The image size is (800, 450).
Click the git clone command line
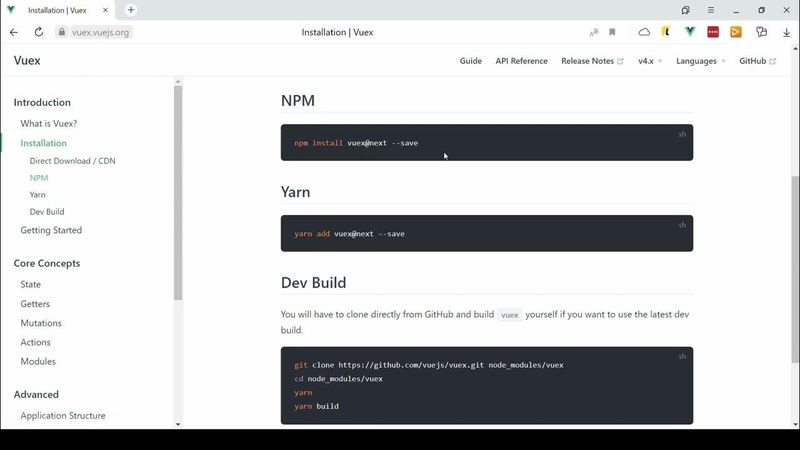point(429,365)
